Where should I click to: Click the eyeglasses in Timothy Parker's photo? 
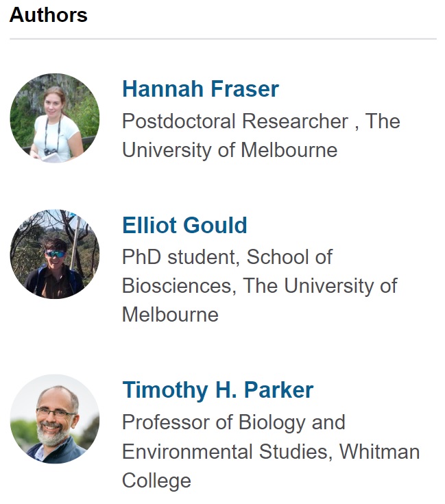(56, 413)
